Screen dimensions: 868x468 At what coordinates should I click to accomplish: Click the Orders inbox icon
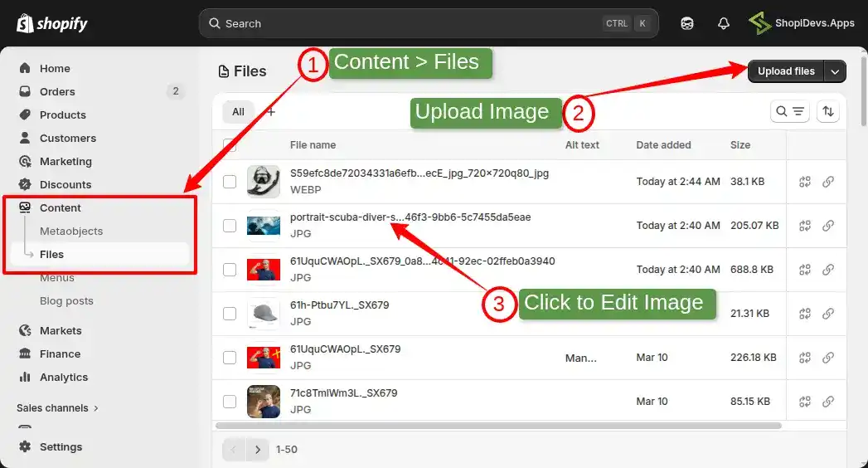[x=25, y=91]
